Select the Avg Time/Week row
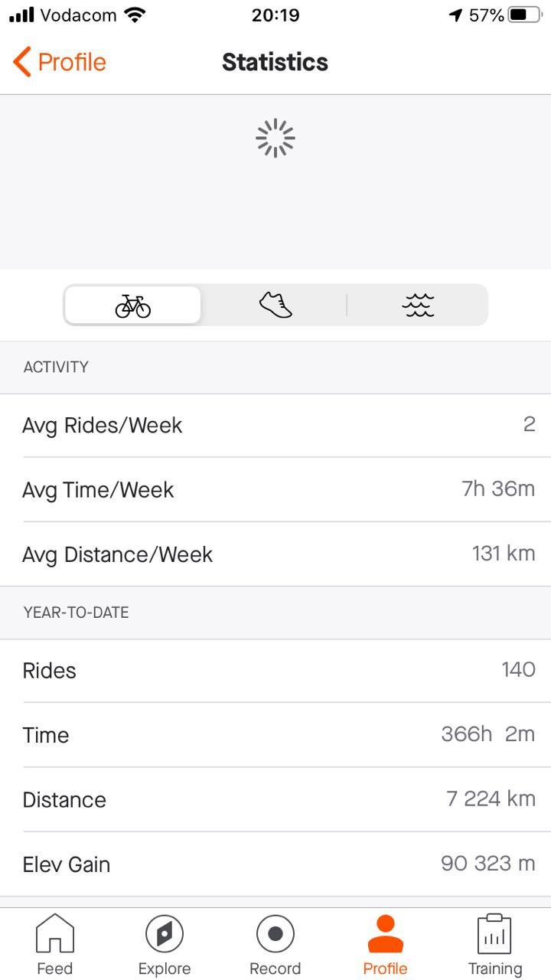This screenshot has width=551, height=980. coord(275,490)
